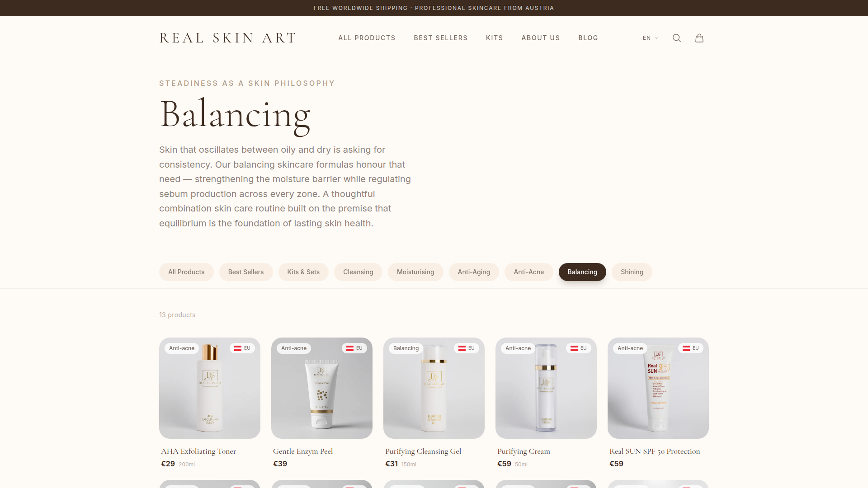The height and width of the screenshot is (488, 868).
Task: Switch to Kits & Sets filter
Action: 303,272
